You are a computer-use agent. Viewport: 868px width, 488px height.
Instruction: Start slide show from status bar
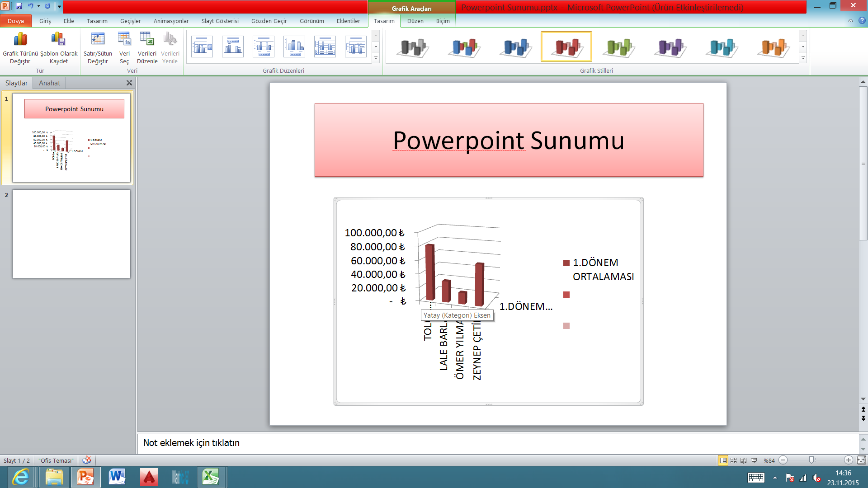tap(754, 460)
